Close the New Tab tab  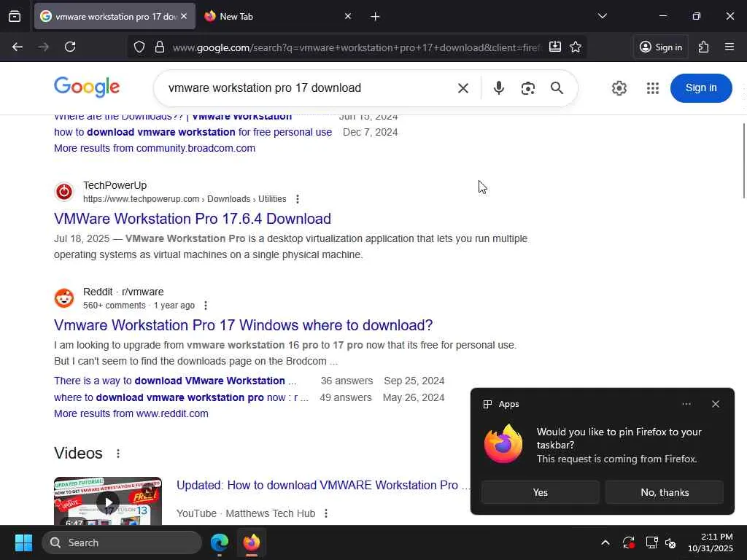pyautogui.click(x=348, y=16)
